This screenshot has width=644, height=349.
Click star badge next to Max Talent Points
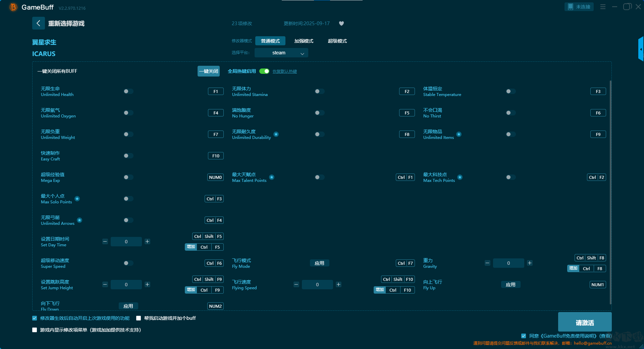coord(272,177)
